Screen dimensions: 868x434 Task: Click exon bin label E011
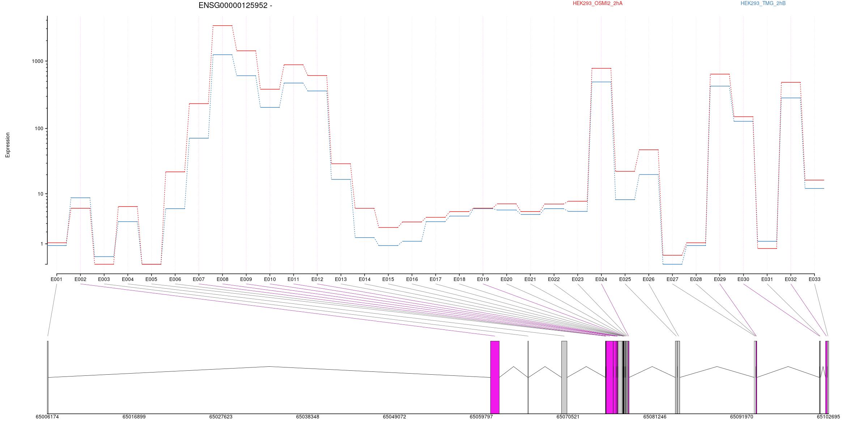tap(293, 279)
